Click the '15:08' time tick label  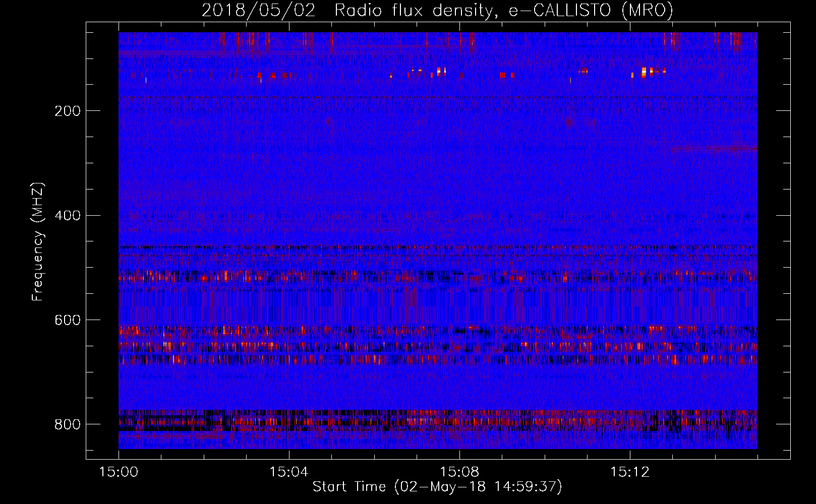(459, 472)
